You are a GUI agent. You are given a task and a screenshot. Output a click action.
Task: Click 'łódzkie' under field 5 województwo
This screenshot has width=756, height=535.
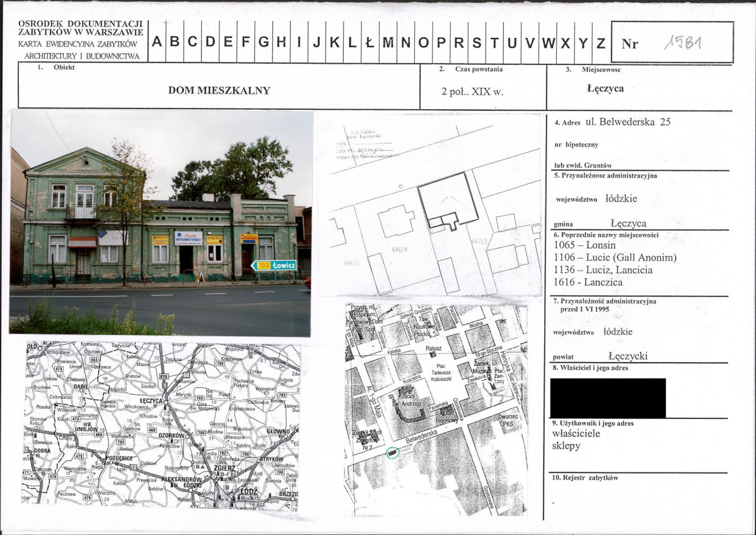pyautogui.click(x=621, y=198)
